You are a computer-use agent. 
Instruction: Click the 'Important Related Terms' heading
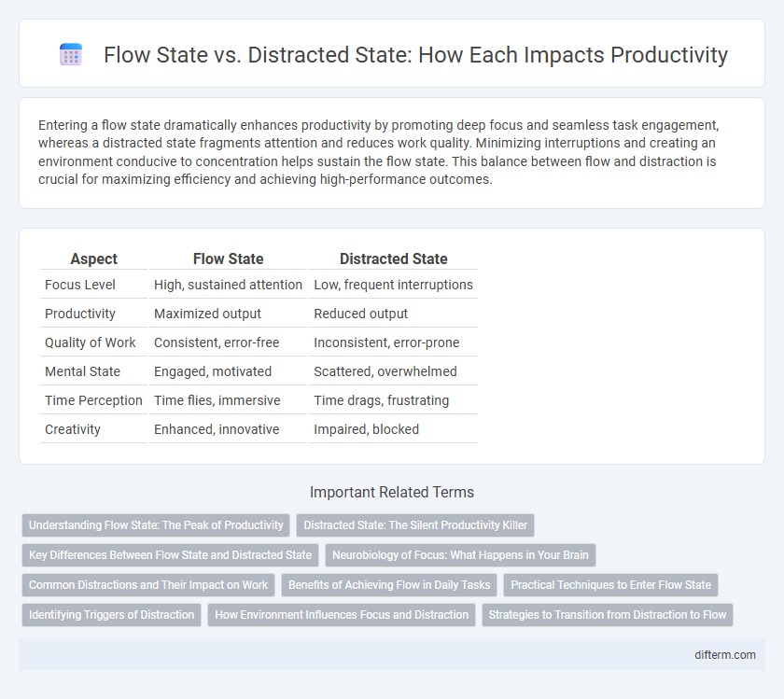point(392,492)
